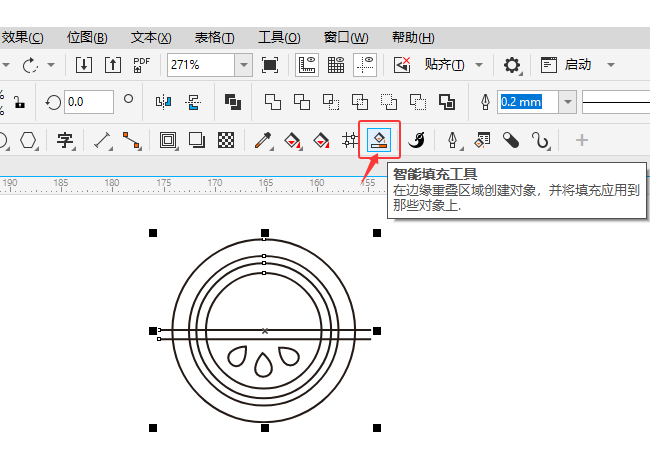
Task: Select the capsule-shaped Eraser tool
Action: pyautogui.click(x=511, y=140)
